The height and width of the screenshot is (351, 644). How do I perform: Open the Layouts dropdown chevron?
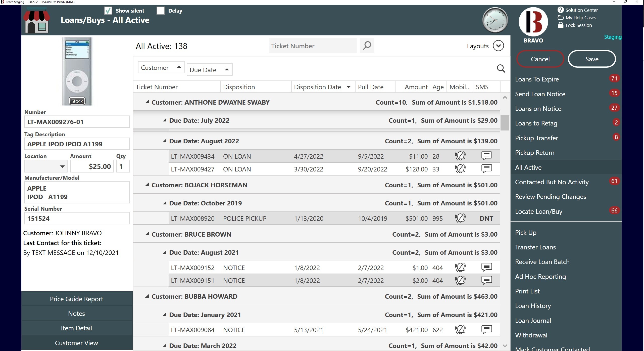[x=498, y=46]
